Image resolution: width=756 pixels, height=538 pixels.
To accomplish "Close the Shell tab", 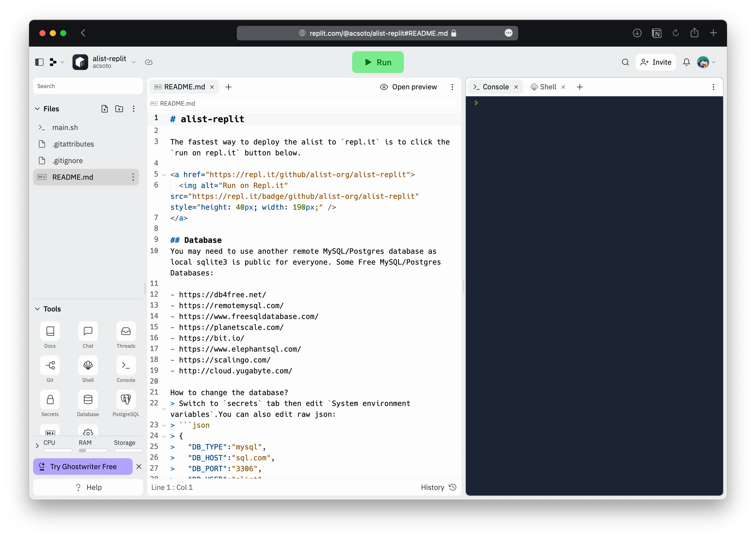I will coord(563,87).
